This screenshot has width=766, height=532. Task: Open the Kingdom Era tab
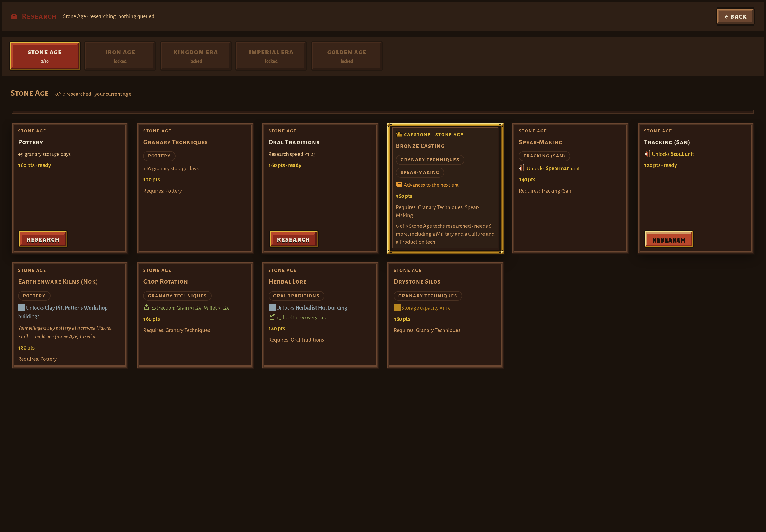click(x=196, y=56)
